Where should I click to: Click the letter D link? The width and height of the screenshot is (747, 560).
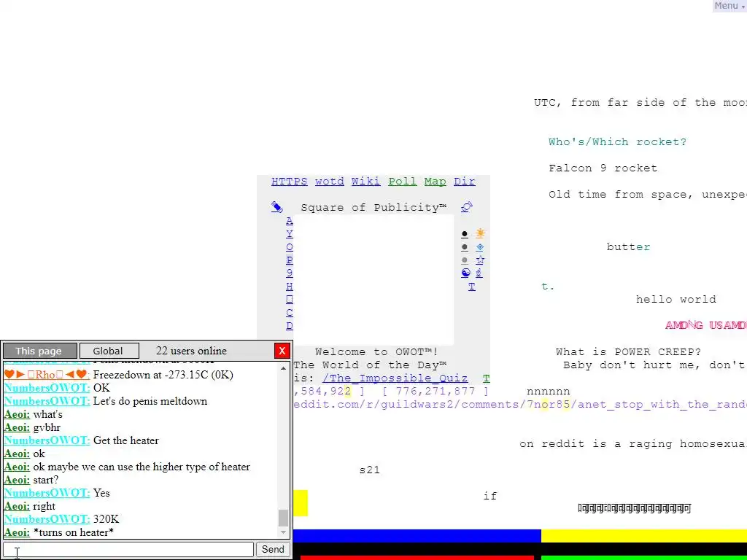[x=289, y=326]
